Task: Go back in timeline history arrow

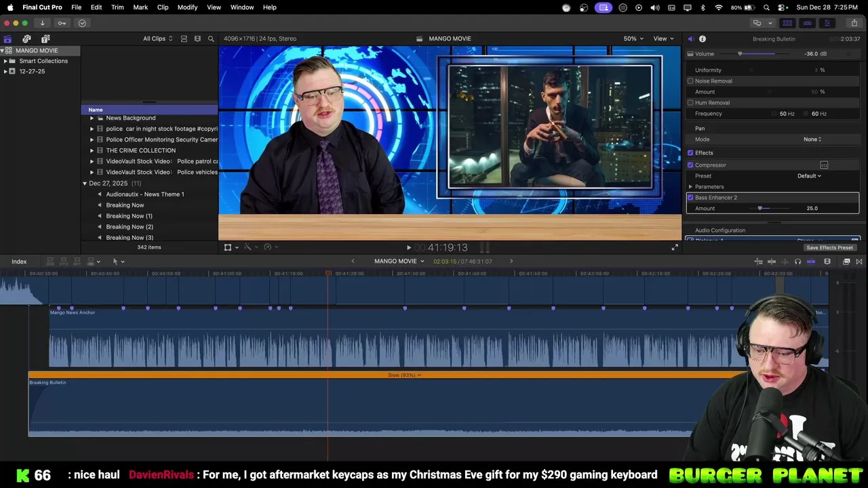Action: point(353,261)
